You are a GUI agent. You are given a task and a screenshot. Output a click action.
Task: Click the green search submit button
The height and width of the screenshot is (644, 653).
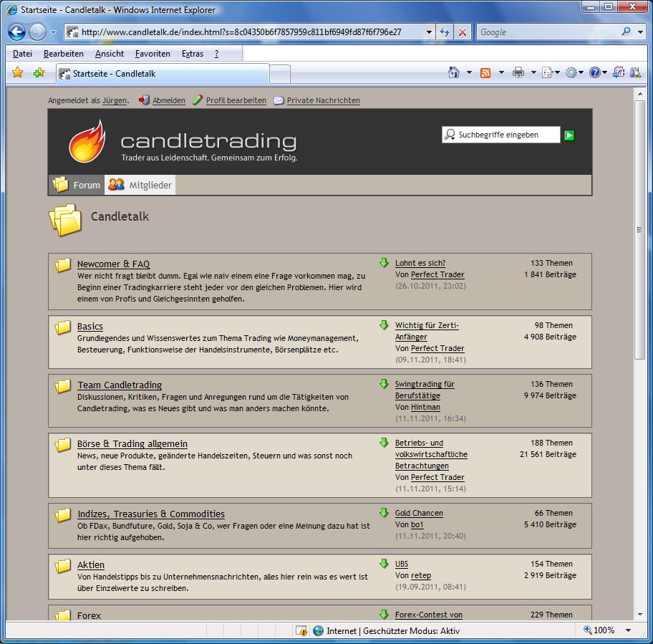click(569, 135)
